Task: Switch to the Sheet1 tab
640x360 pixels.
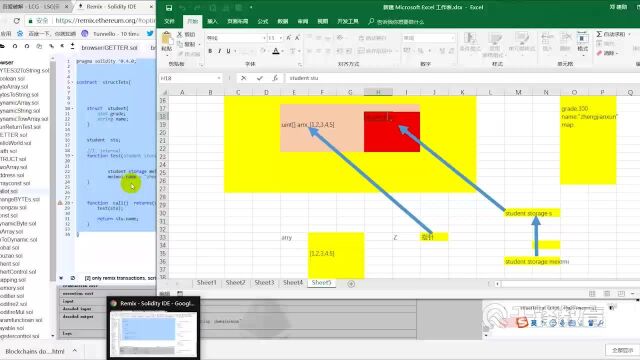Action: point(207,282)
